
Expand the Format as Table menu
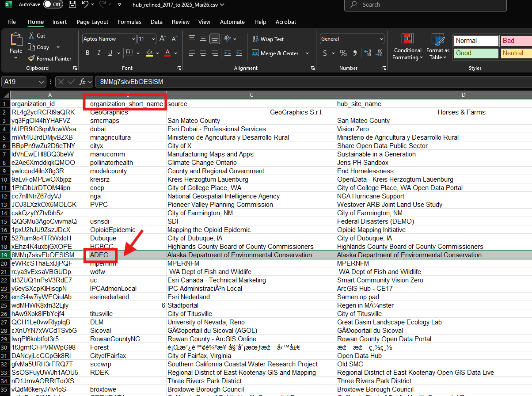coord(437,46)
